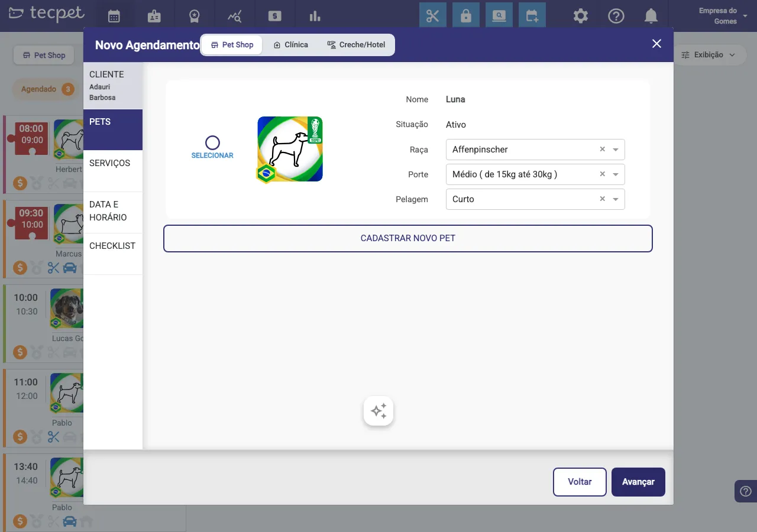Click the car icon on Pablo's 13:40 appointment
Image resolution: width=757 pixels, height=532 pixels.
pos(70,521)
